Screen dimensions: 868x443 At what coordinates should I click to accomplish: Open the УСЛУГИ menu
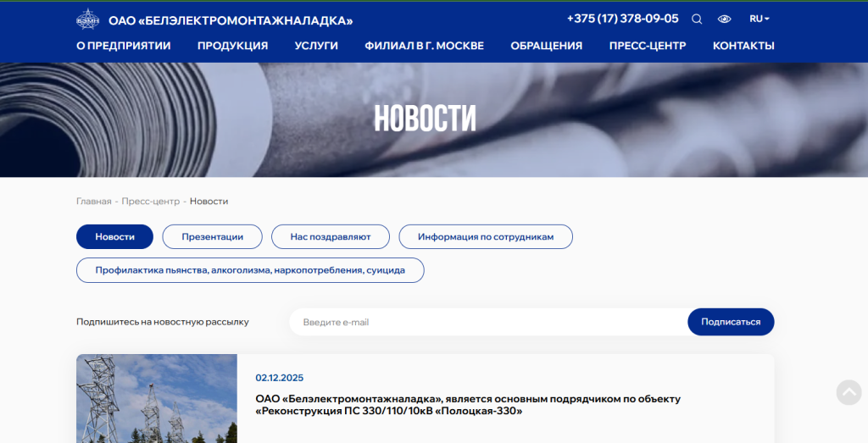tap(316, 46)
